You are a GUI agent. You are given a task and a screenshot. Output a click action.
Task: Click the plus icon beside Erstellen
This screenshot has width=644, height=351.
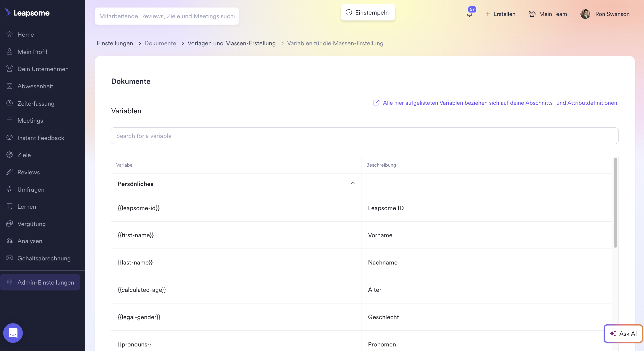488,14
